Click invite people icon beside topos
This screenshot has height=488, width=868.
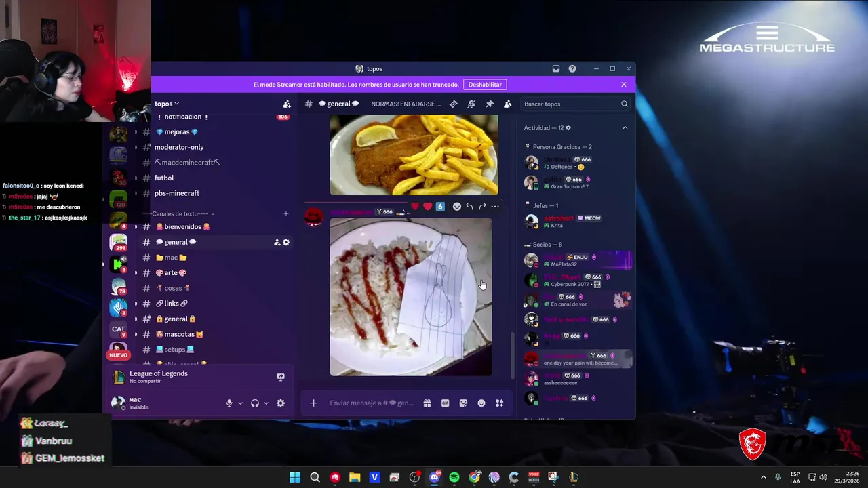287,104
